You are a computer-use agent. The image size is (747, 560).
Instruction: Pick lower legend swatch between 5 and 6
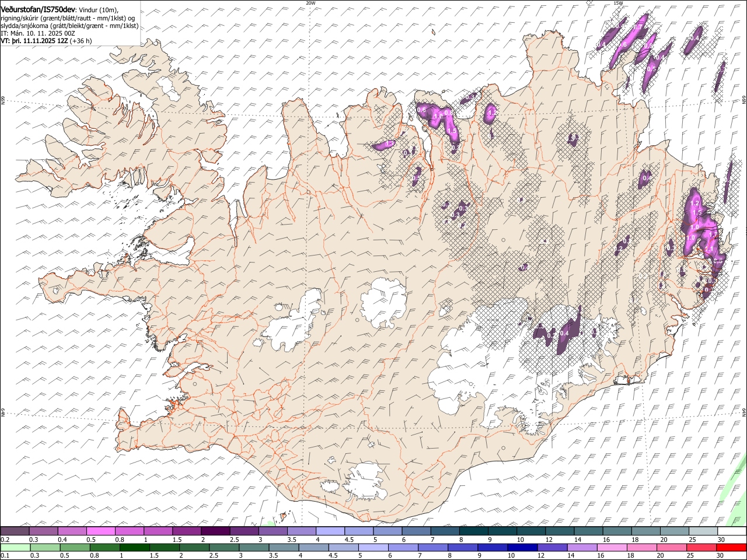click(373, 547)
